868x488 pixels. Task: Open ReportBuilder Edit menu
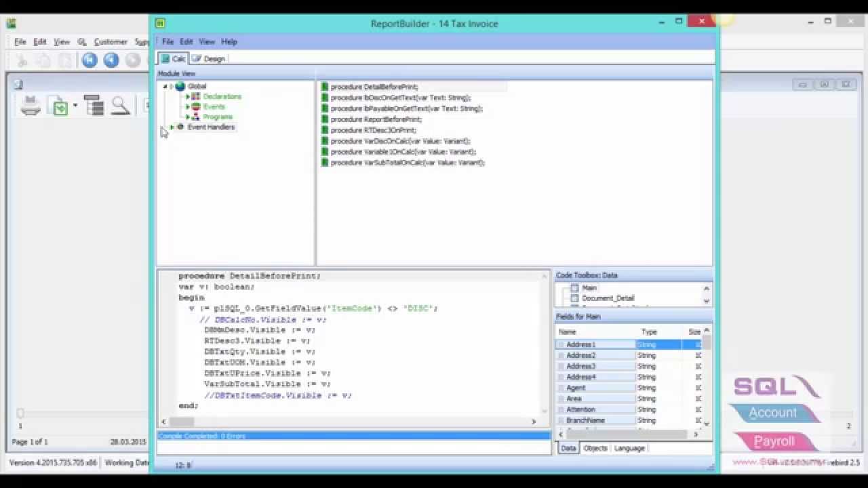pyautogui.click(x=186, y=42)
